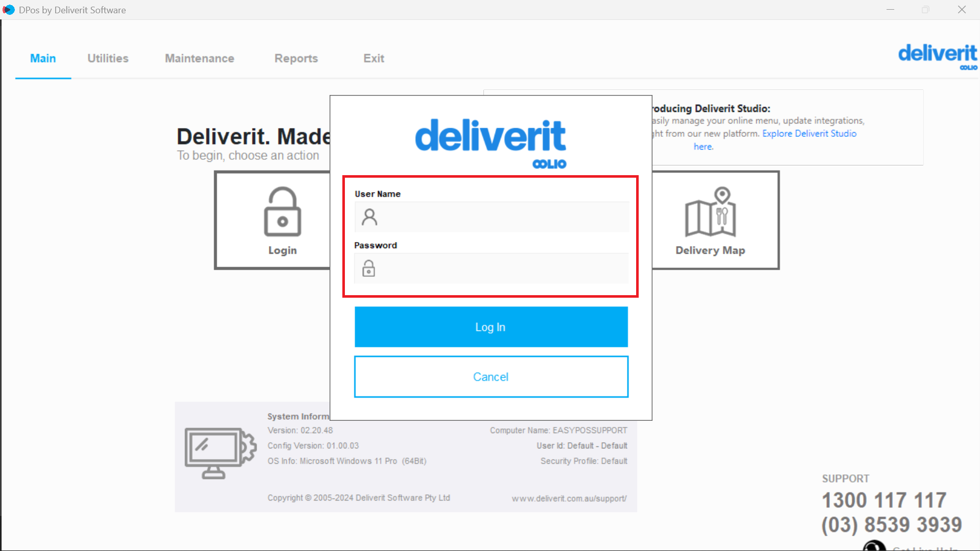Click the Exit menu item
The height and width of the screenshot is (551, 980).
pyautogui.click(x=374, y=58)
